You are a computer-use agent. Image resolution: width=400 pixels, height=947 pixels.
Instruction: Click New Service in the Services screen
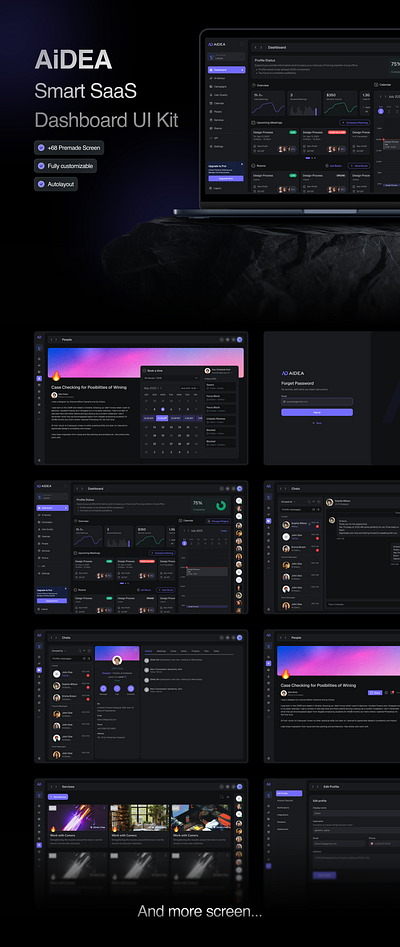(59, 797)
